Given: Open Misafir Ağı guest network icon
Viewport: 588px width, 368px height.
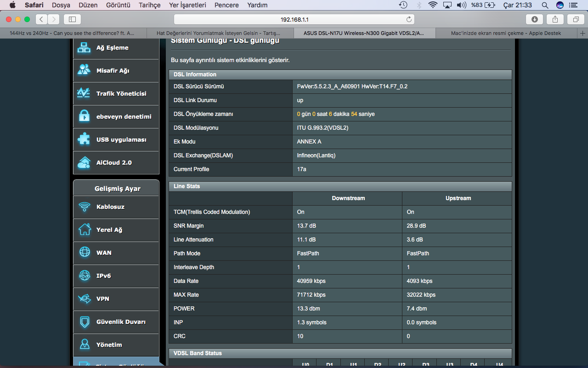Looking at the screenshot, I should tap(84, 70).
